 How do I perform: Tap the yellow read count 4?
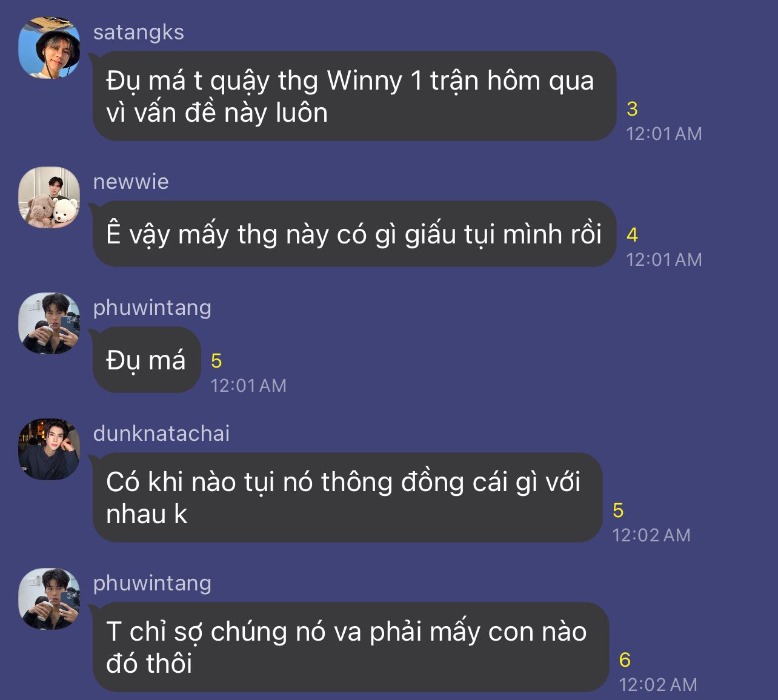[632, 235]
